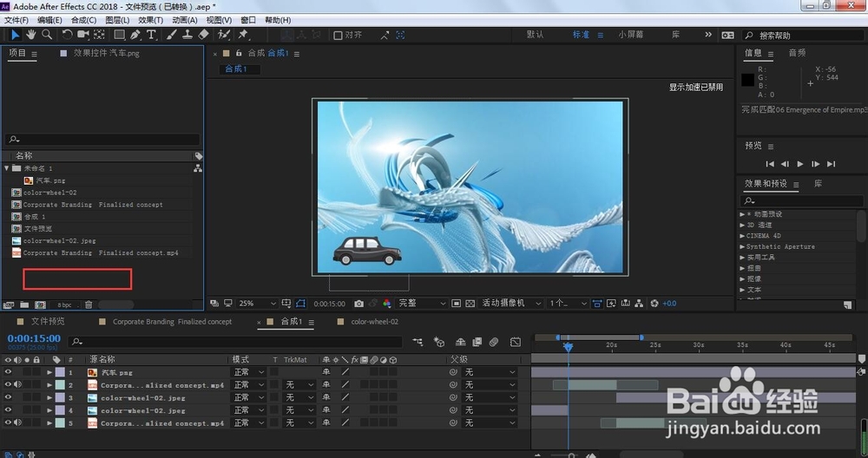Collapse the 未命名 1 folder
Screen dimensions: 868x458
point(7,167)
